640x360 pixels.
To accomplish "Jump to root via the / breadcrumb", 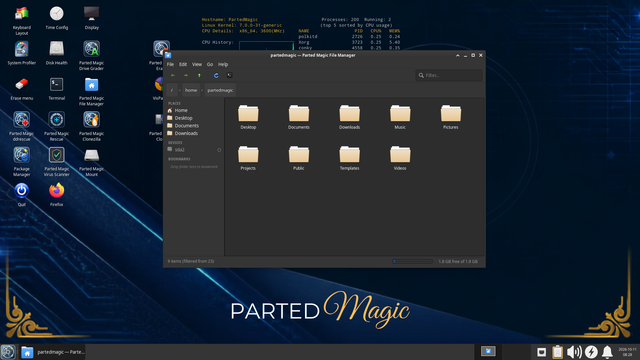I will 172,90.
